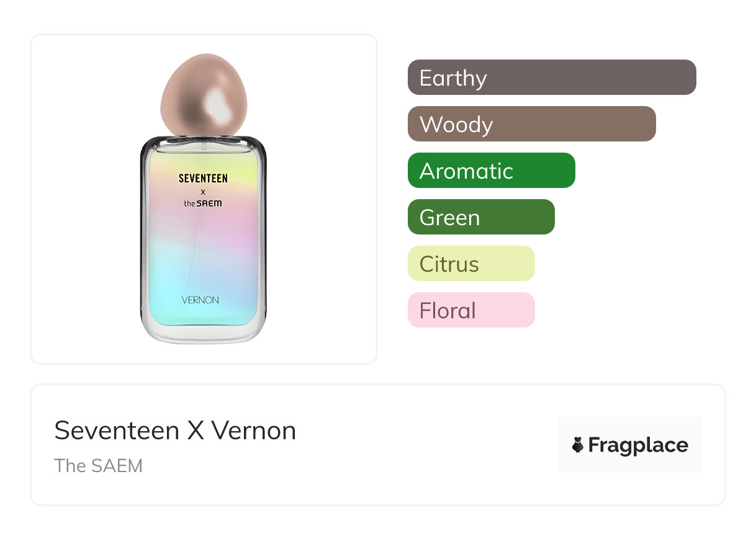Click the pink Floral accord bar

pos(470,310)
